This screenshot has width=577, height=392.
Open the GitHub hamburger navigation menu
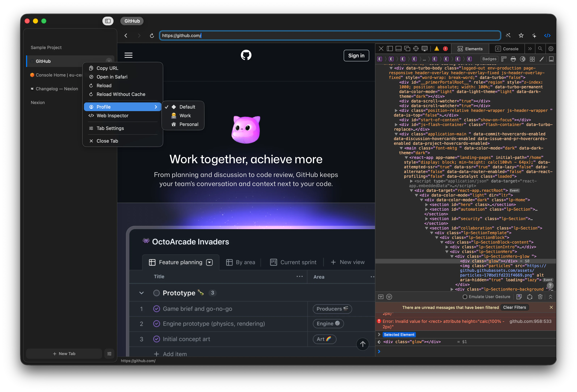(x=128, y=55)
